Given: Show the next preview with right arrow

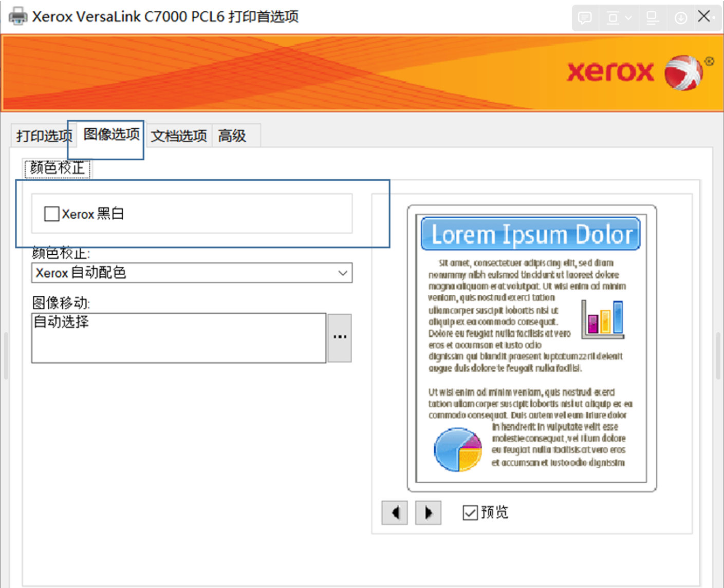Looking at the screenshot, I should 428,513.
